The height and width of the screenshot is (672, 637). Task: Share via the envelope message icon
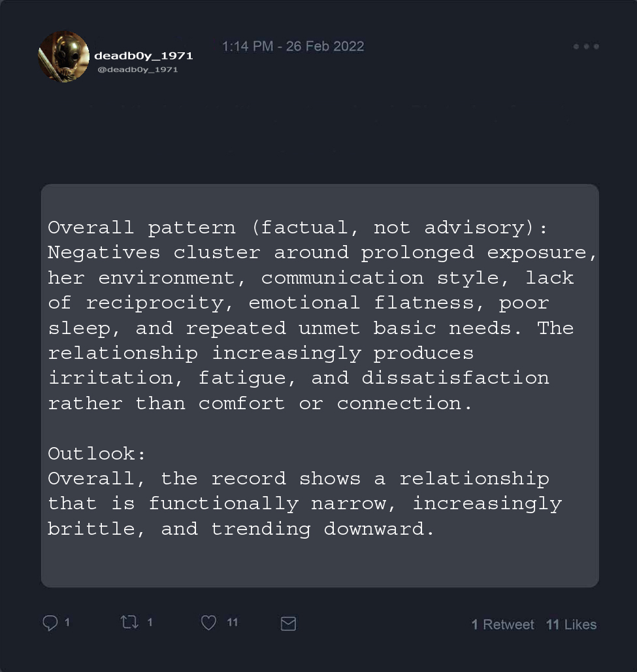pyautogui.click(x=288, y=624)
